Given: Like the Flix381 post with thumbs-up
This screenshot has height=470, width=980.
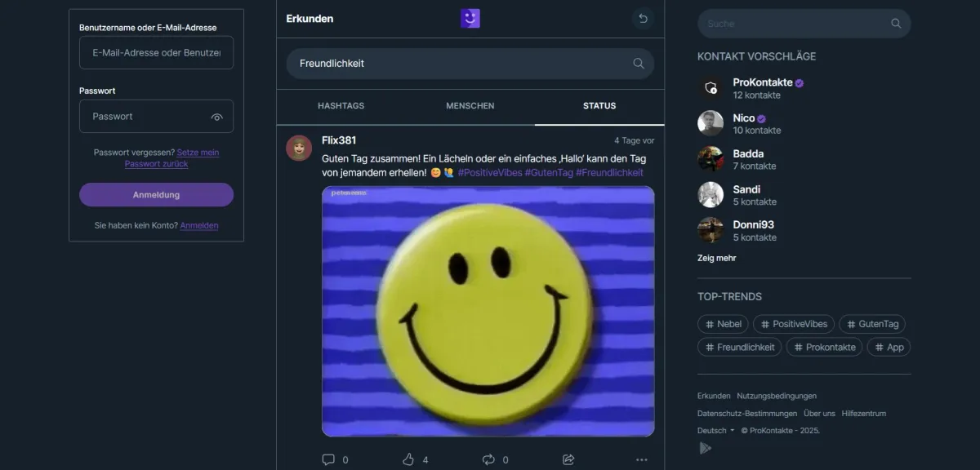Looking at the screenshot, I should point(408,459).
